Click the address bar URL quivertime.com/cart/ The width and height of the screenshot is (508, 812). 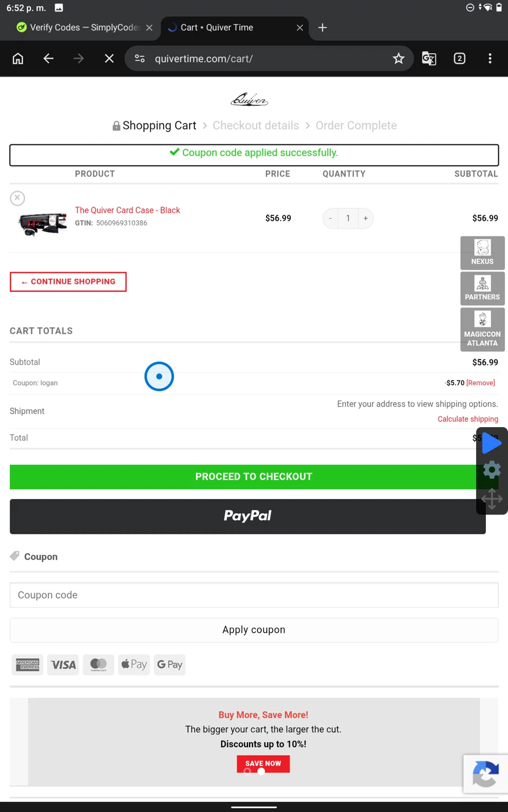[204, 58]
